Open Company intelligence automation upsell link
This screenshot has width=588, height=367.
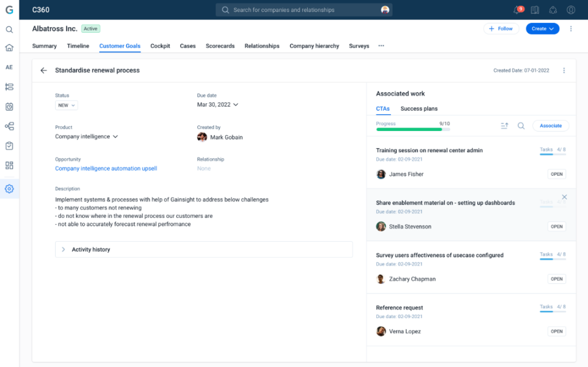[106, 168]
